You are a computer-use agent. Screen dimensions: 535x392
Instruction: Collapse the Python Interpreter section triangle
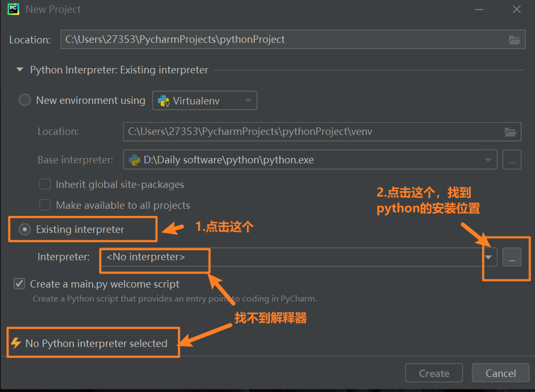tap(20, 70)
